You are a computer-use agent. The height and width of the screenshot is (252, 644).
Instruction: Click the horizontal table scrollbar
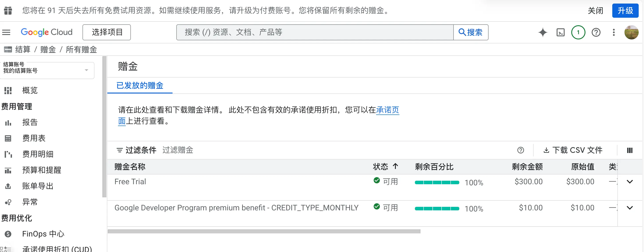pyautogui.click(x=264, y=232)
